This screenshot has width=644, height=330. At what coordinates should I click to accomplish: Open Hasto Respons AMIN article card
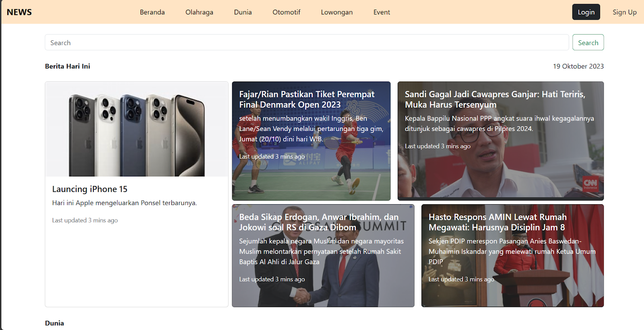tap(512, 256)
